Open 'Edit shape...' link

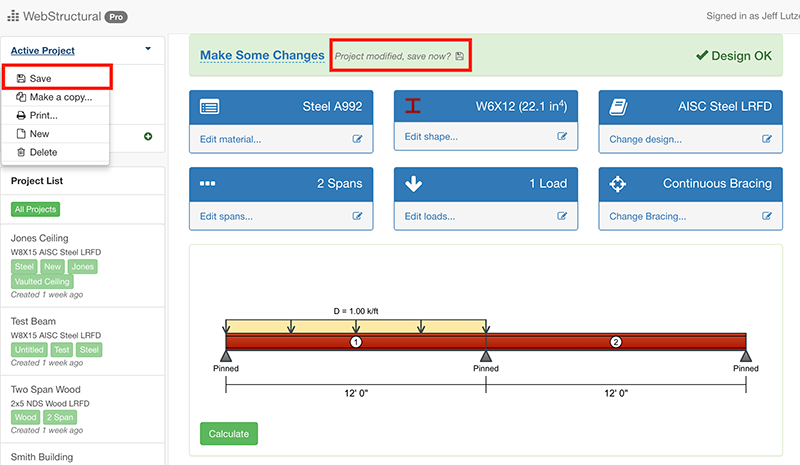(431, 137)
